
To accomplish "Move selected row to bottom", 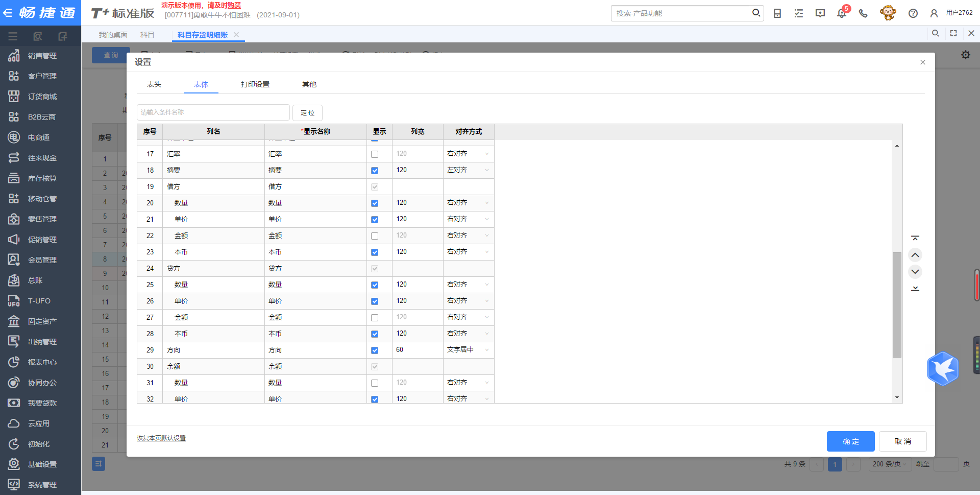I will [x=915, y=289].
